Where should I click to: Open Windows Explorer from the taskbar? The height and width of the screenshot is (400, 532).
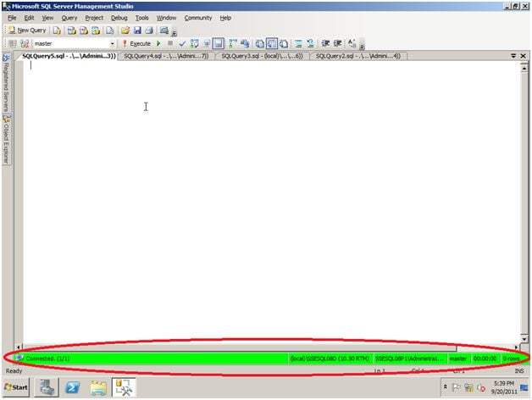[98, 387]
